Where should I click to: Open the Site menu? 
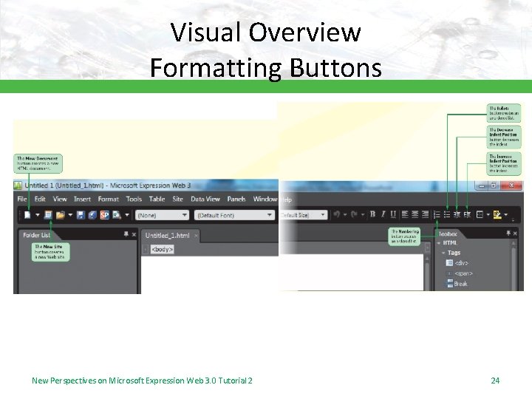pos(177,199)
